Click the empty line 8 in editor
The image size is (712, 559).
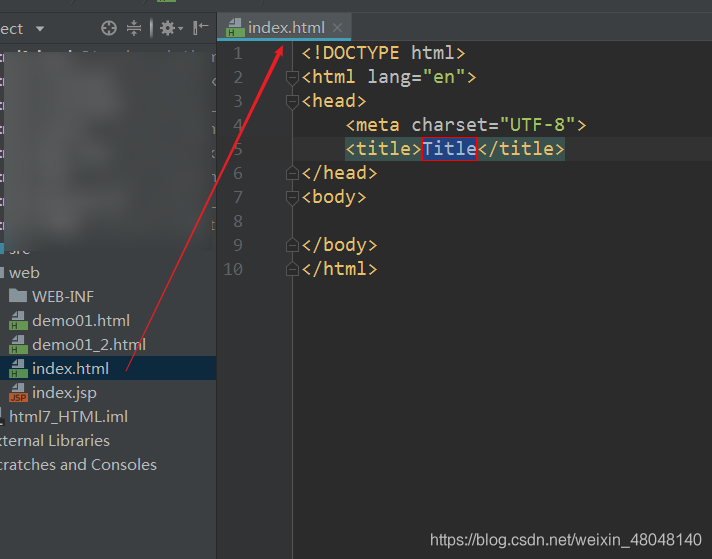[x=502, y=221]
